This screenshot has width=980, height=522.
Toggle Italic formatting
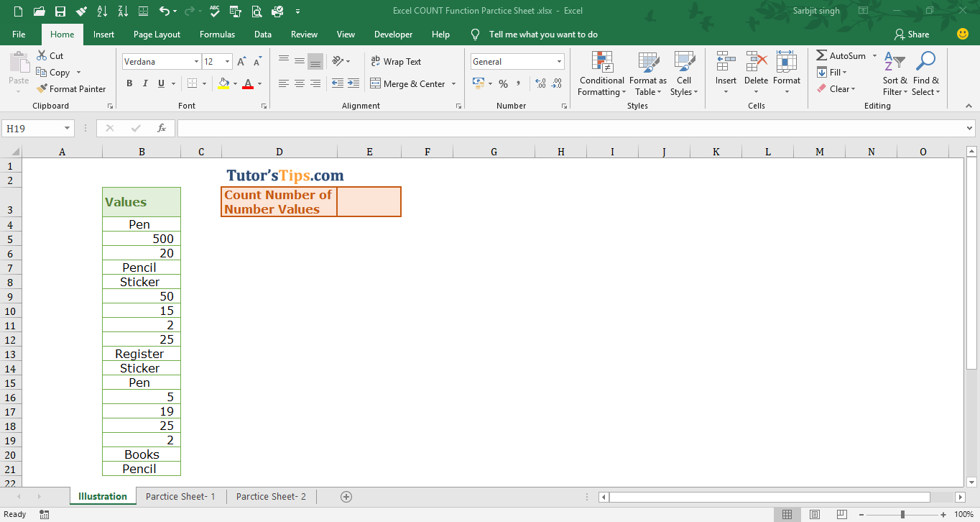[145, 83]
